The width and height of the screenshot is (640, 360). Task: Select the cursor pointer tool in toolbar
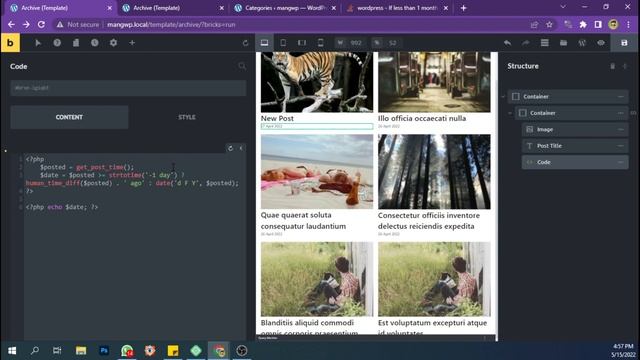38,43
